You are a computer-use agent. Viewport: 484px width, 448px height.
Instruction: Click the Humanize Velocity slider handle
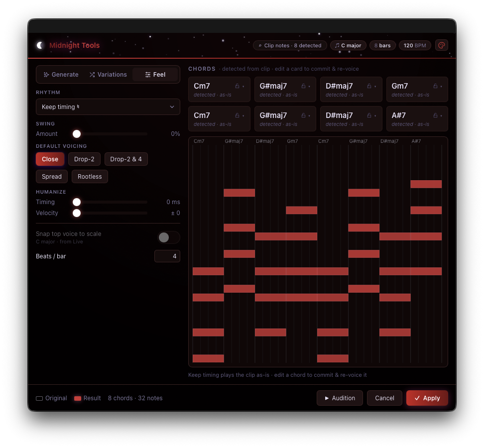[x=77, y=213]
